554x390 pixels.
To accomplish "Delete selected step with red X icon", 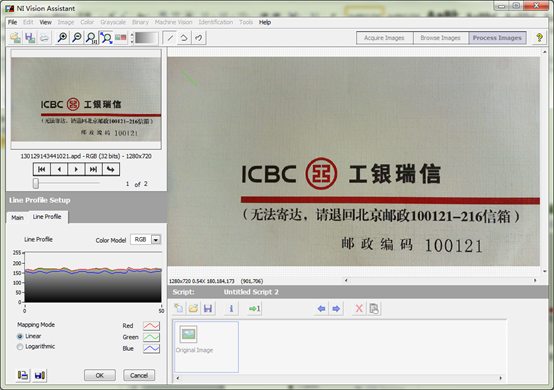I will coord(359,308).
